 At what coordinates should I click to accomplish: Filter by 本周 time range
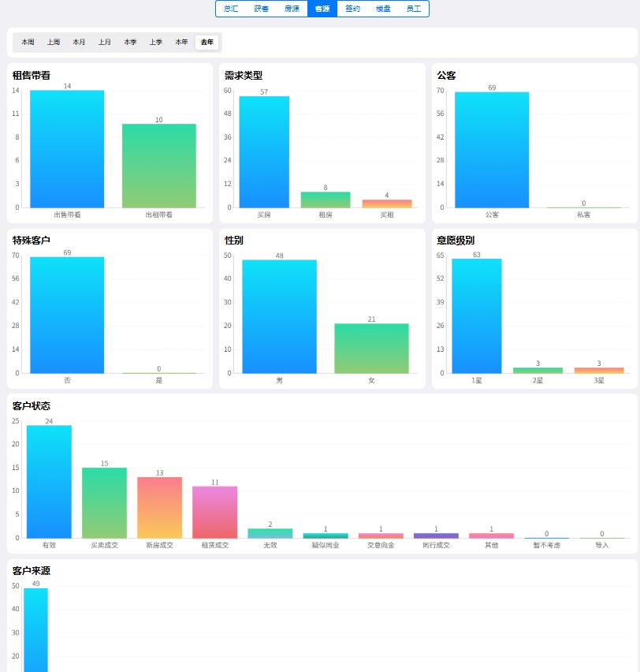tap(28, 42)
